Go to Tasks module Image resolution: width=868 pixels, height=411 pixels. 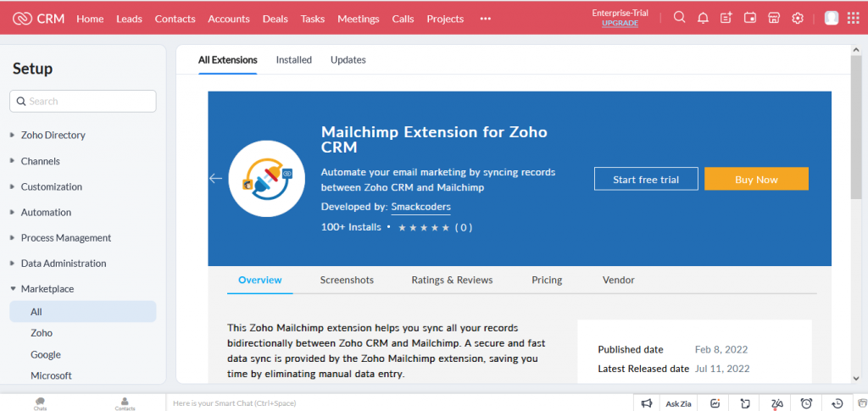point(312,19)
